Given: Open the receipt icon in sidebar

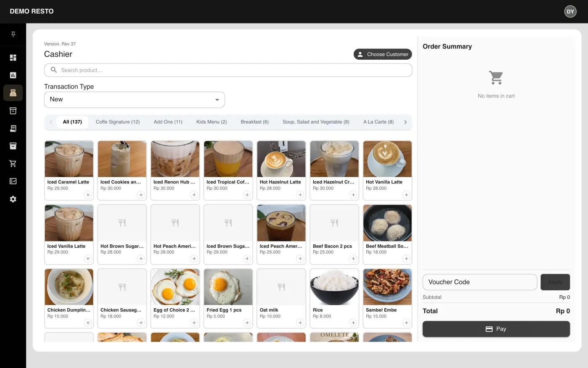Looking at the screenshot, I should point(13,128).
